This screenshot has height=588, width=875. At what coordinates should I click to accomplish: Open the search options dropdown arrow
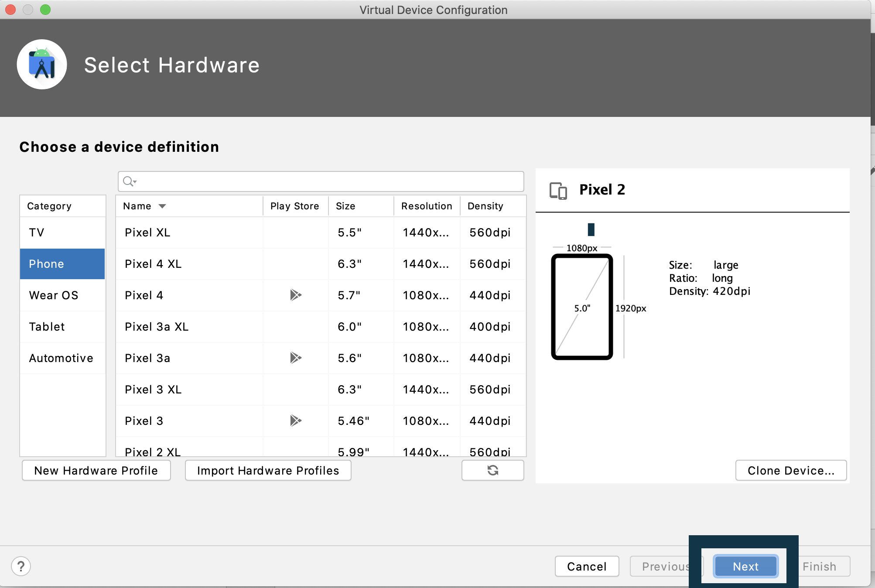(x=135, y=181)
